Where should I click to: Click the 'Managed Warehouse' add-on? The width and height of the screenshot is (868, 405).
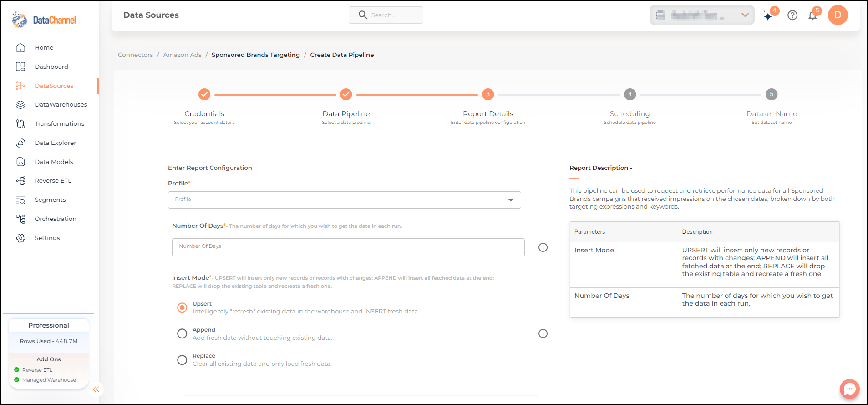(x=49, y=380)
